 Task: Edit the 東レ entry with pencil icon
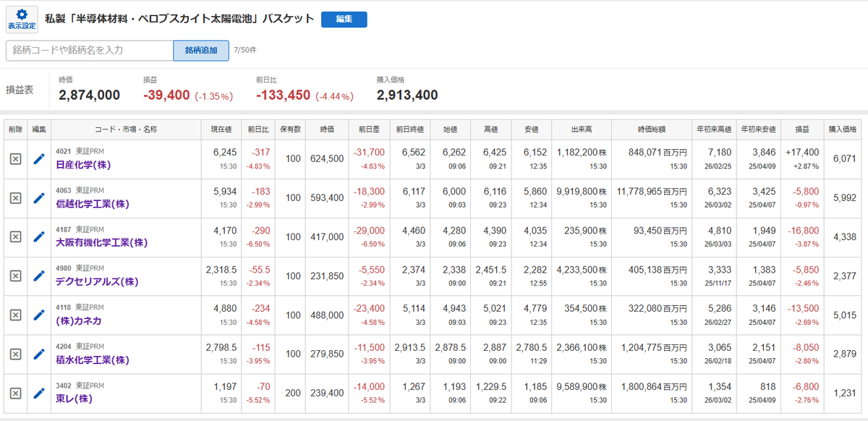pyautogui.click(x=39, y=393)
